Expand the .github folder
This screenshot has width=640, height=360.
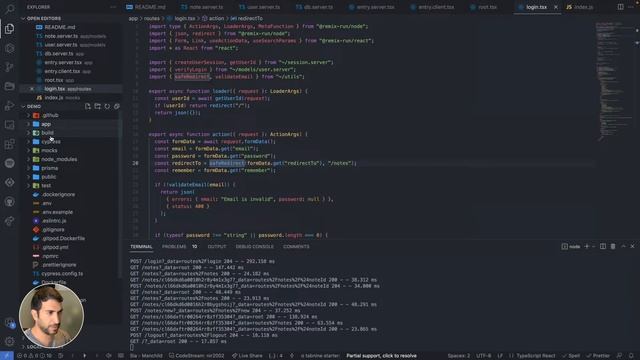click(50, 115)
